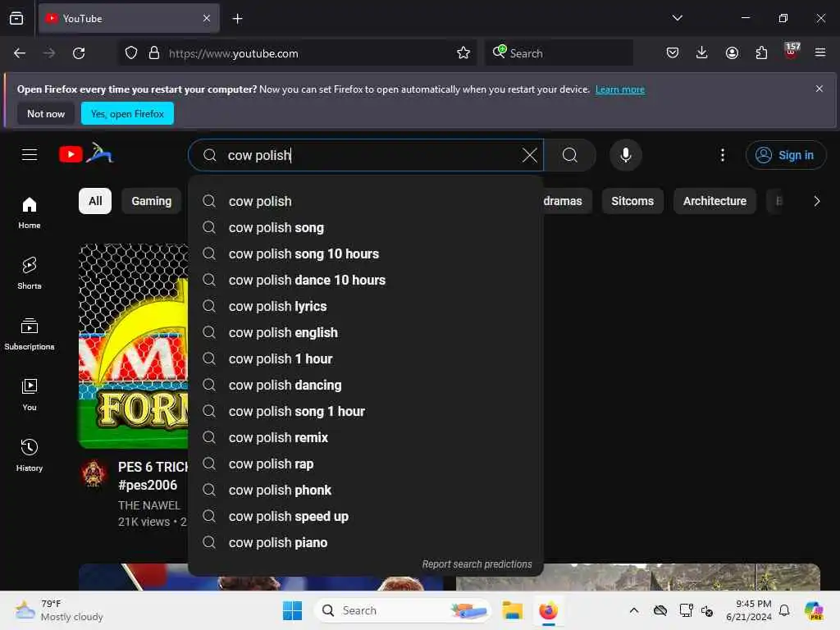Open the Firefox downloads panel

pyautogui.click(x=702, y=52)
